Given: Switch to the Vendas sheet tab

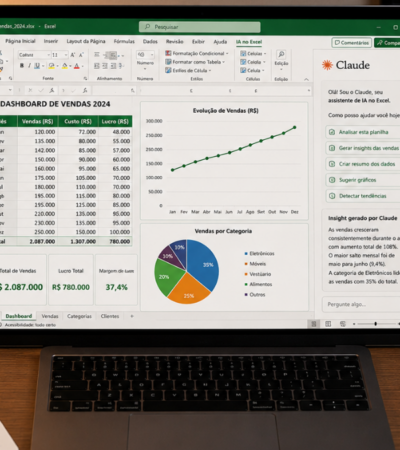Looking at the screenshot, I should tap(50, 316).
